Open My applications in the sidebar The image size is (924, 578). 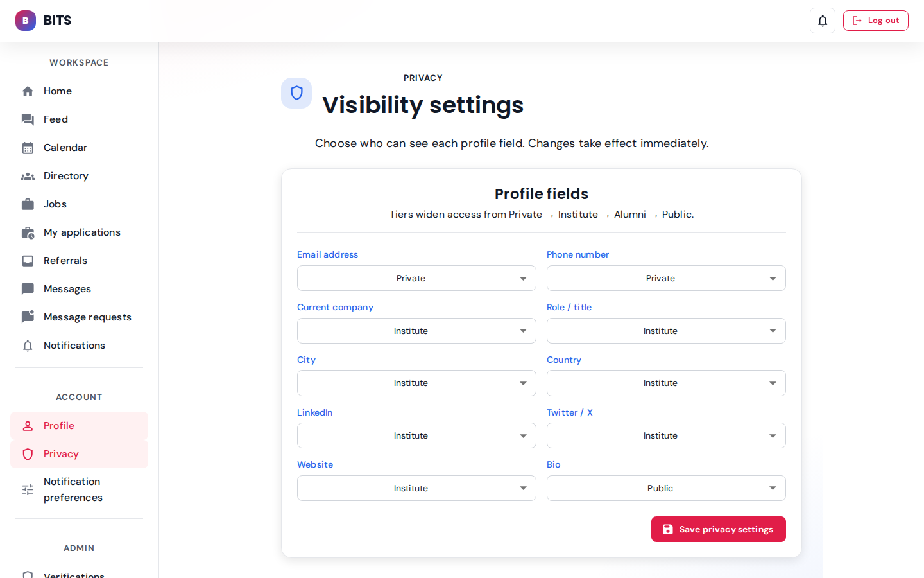[x=81, y=232]
